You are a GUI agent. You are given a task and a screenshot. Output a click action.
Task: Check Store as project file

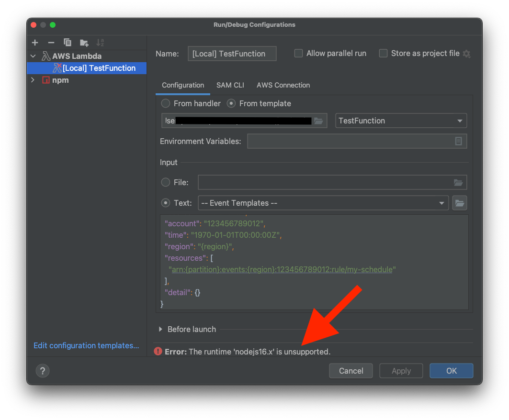(383, 53)
